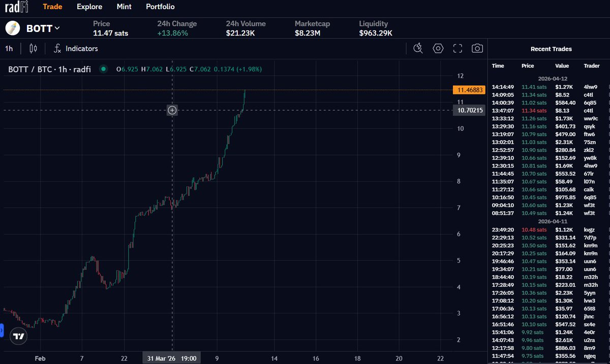
Task: Click the 31 Mar '26 19:00 time label
Action: [172, 358]
